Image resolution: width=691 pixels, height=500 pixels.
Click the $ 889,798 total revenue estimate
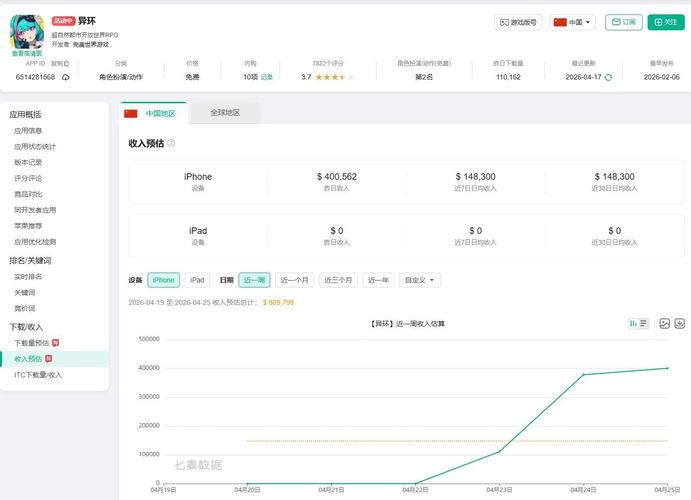[x=278, y=303]
